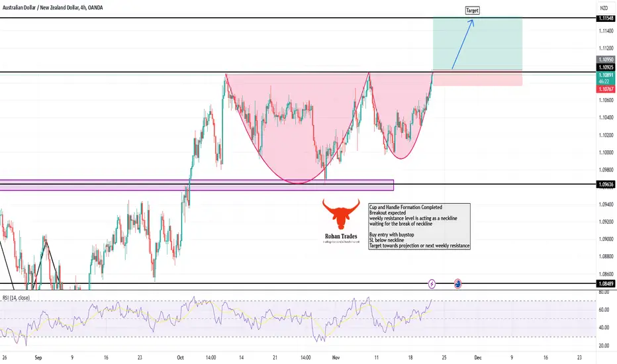Click the 1.09400 price axis value
This screenshot has width=617, height=364.
coord(606,205)
